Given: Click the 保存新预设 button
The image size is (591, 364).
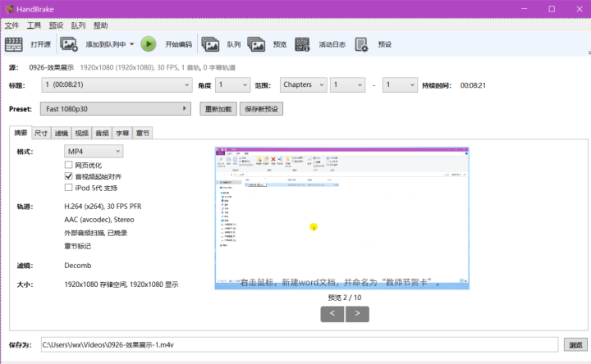Looking at the screenshot, I should [x=261, y=109].
